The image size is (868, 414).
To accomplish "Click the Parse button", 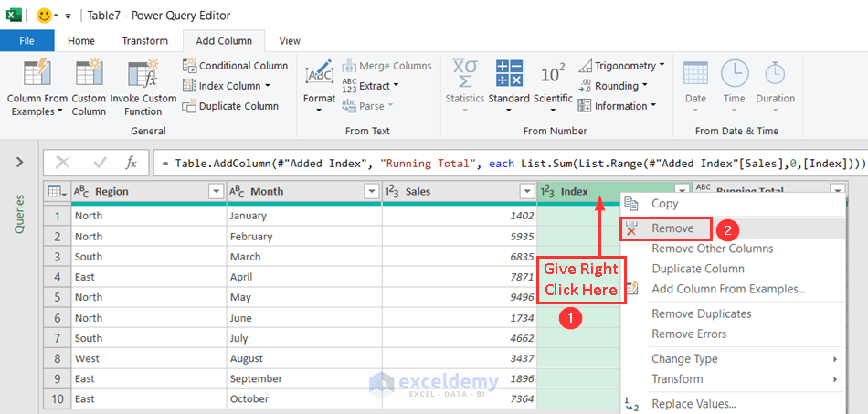I will click(x=367, y=105).
